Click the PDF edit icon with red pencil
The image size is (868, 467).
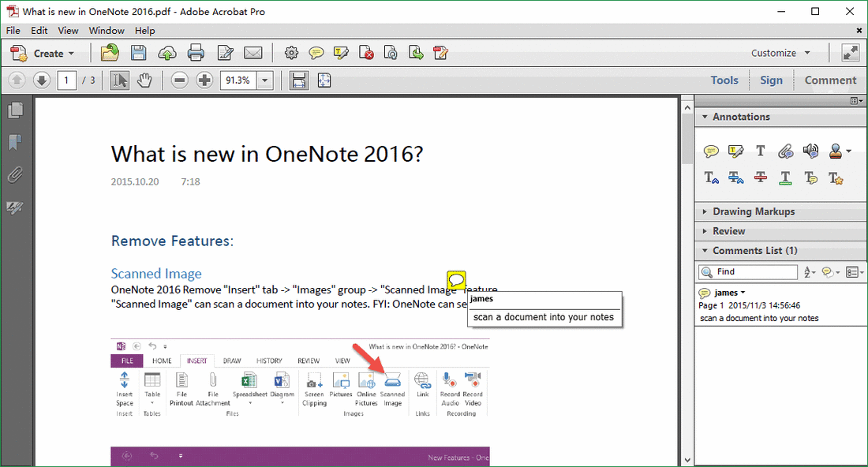[x=440, y=53]
